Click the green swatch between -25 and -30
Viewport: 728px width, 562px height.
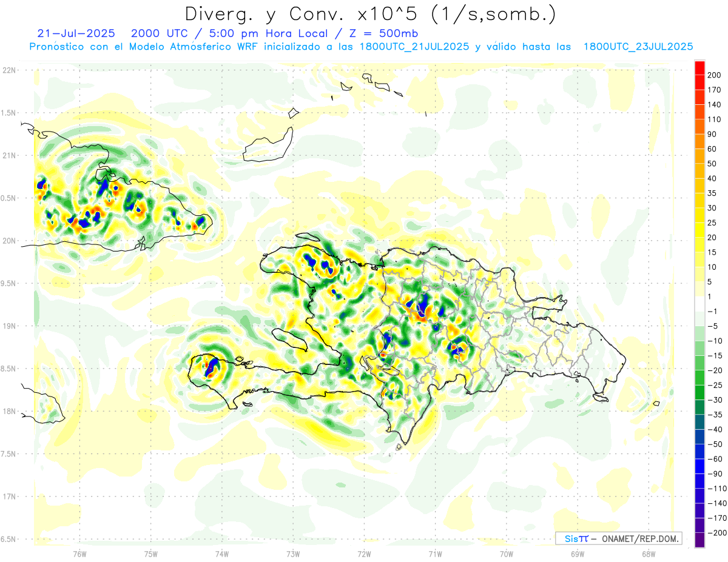click(699, 392)
